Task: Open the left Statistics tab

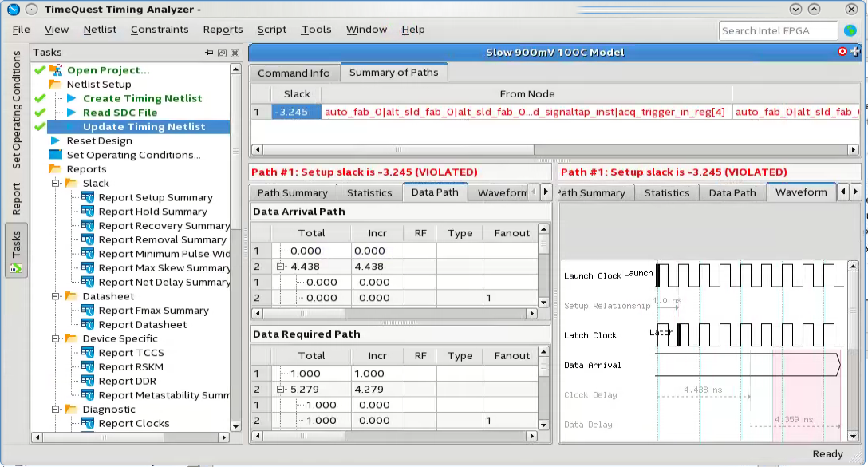Action: [369, 192]
